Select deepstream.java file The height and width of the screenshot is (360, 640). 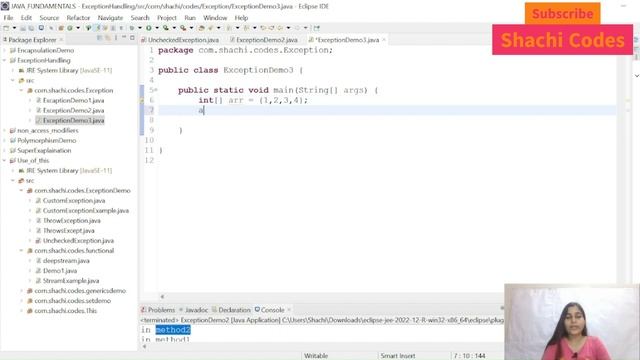(63, 260)
